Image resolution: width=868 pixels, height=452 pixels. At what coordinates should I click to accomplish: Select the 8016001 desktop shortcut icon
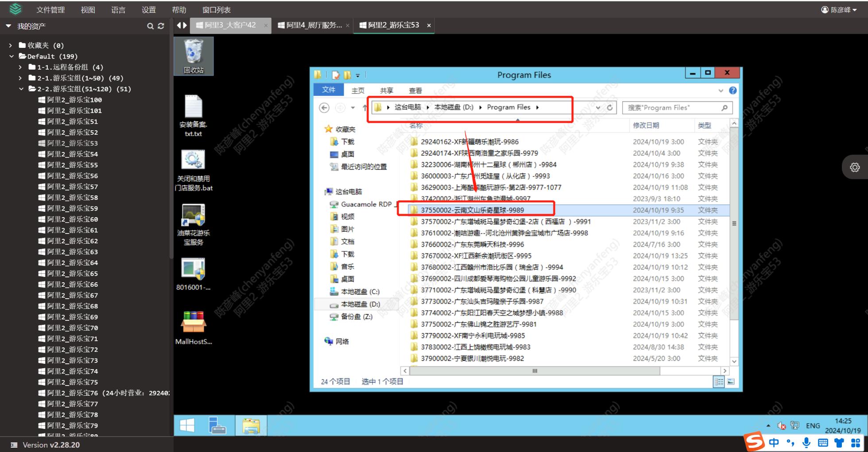pos(194,274)
